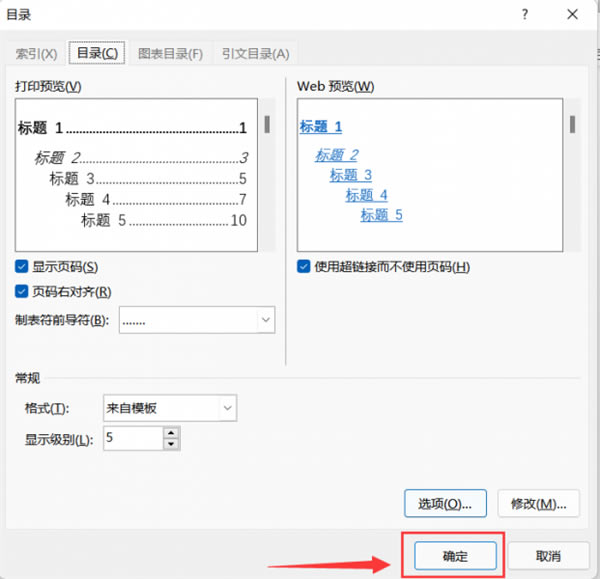This screenshot has height=579, width=600.
Task: Click 标题 4 link in Web preview
Action: click(367, 195)
